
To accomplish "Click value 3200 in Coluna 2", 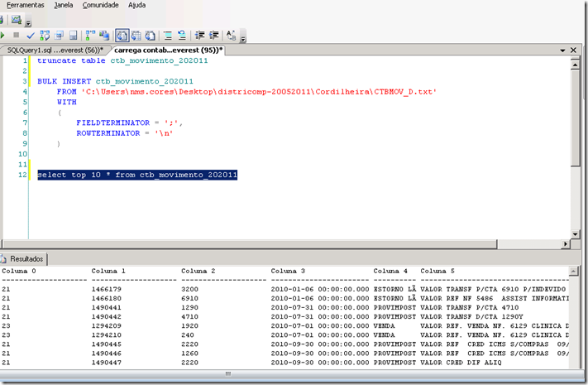I will tap(189, 289).
